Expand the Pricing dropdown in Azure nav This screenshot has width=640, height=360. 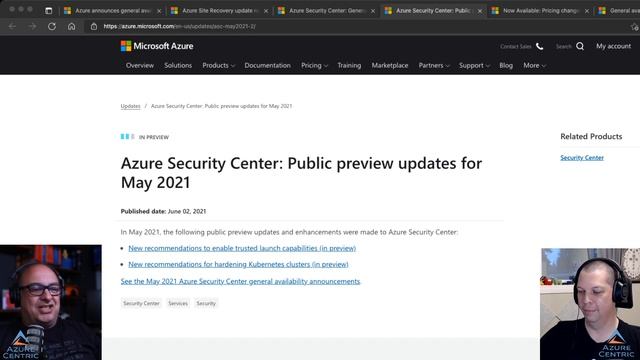[314, 65]
